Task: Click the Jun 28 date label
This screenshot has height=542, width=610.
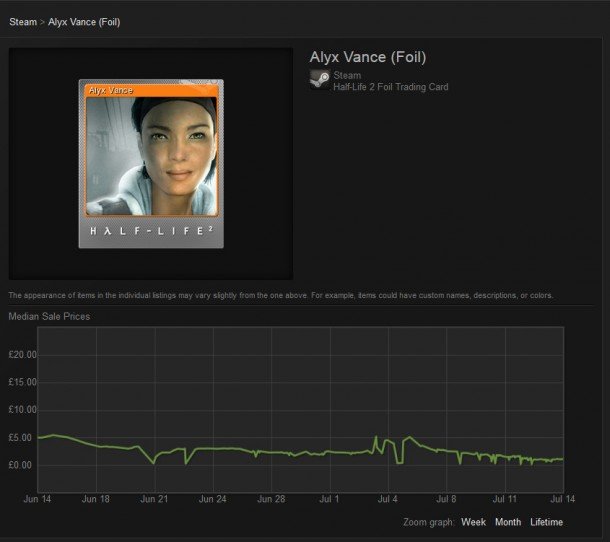Action: tap(271, 499)
